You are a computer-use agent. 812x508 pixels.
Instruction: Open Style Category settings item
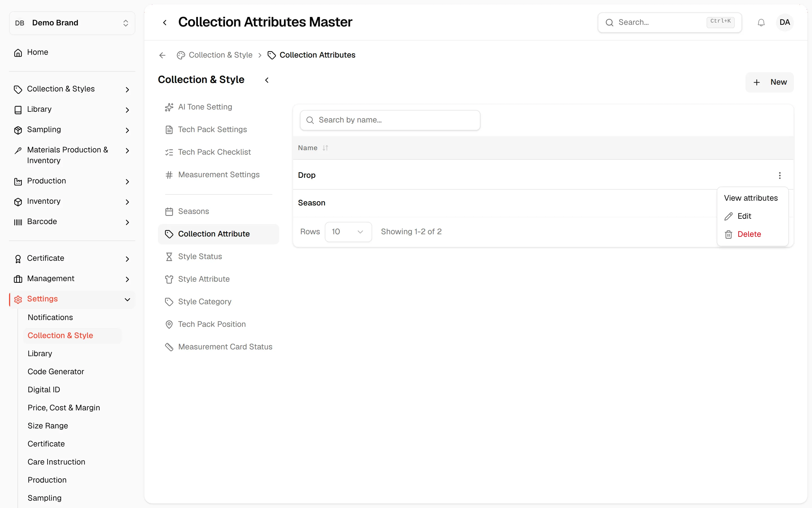219,302
